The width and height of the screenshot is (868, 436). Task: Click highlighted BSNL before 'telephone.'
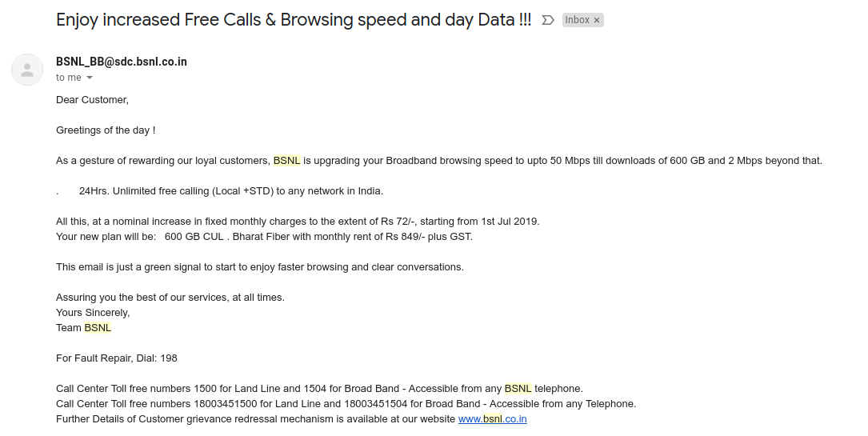pyautogui.click(x=518, y=389)
